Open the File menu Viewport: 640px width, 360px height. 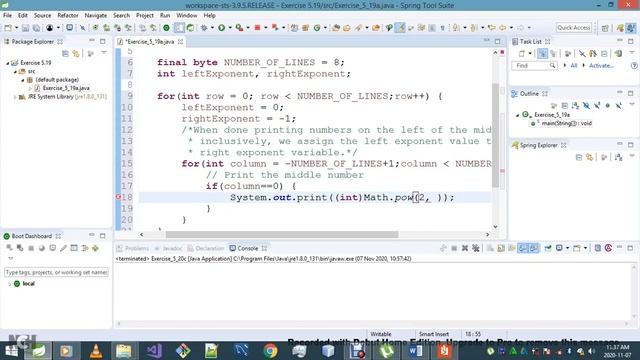point(7,16)
